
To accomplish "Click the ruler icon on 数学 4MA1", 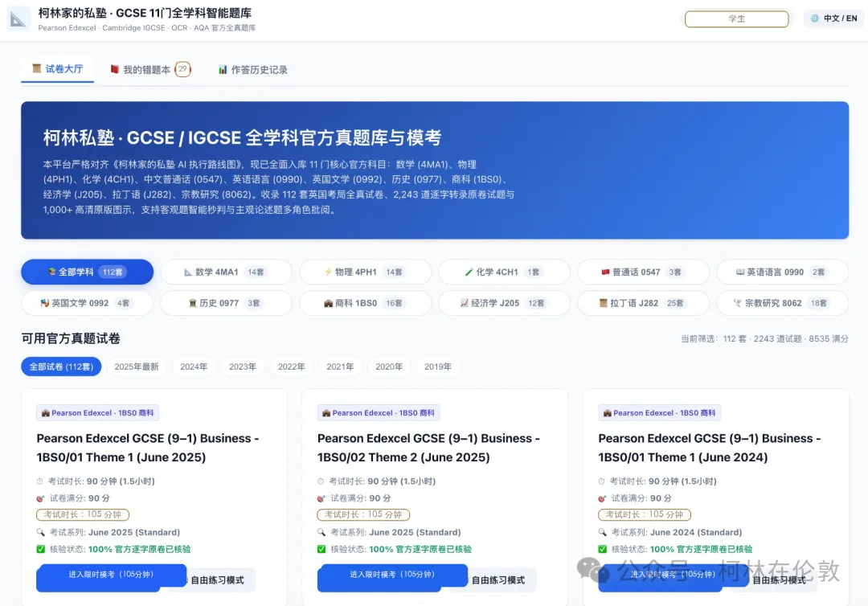I will 188,272.
